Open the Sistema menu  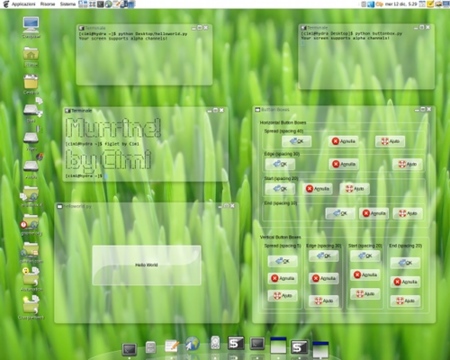(x=68, y=4)
